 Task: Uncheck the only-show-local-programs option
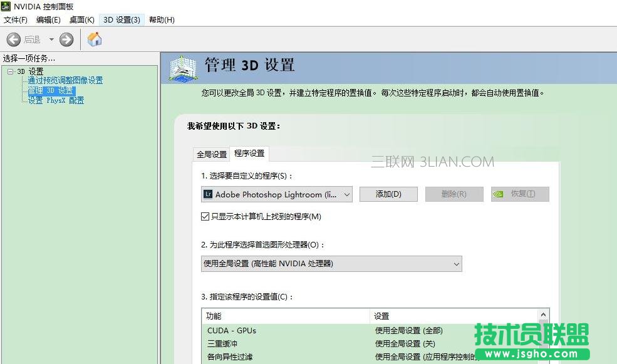coord(204,216)
